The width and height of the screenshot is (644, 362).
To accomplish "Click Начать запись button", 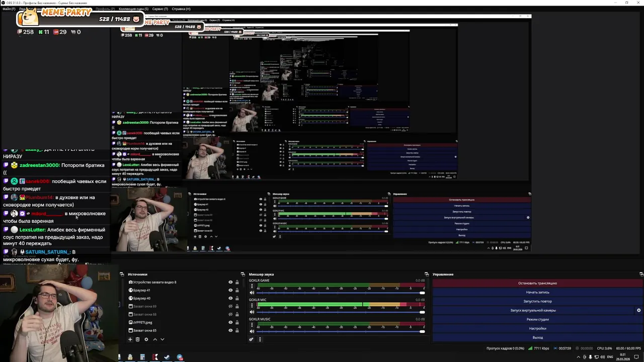I will click(537, 292).
